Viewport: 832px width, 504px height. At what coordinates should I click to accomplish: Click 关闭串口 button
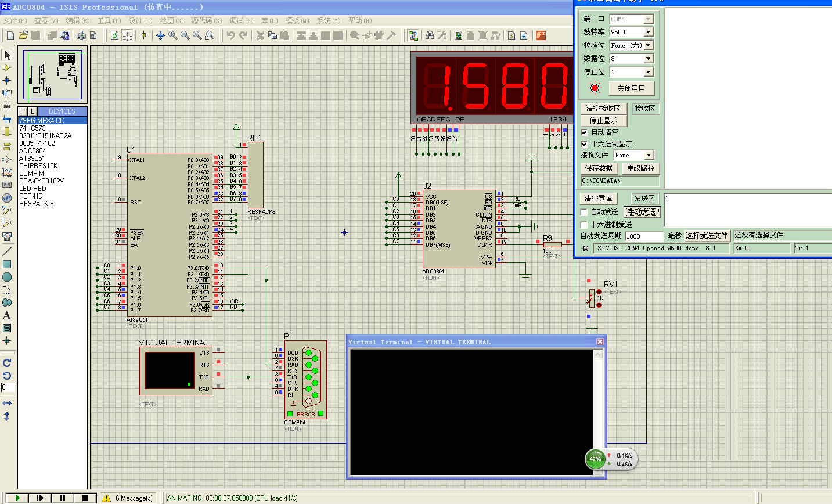pos(632,88)
